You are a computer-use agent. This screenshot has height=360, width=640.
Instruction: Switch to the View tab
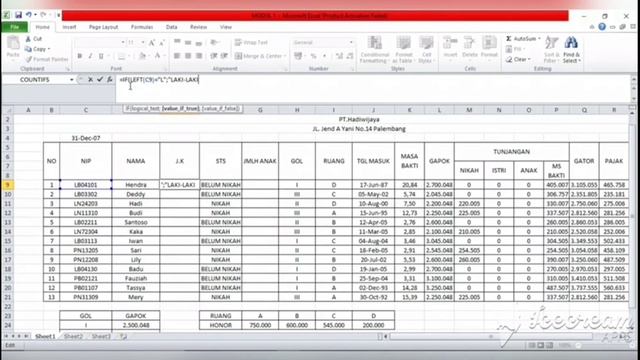click(226, 27)
